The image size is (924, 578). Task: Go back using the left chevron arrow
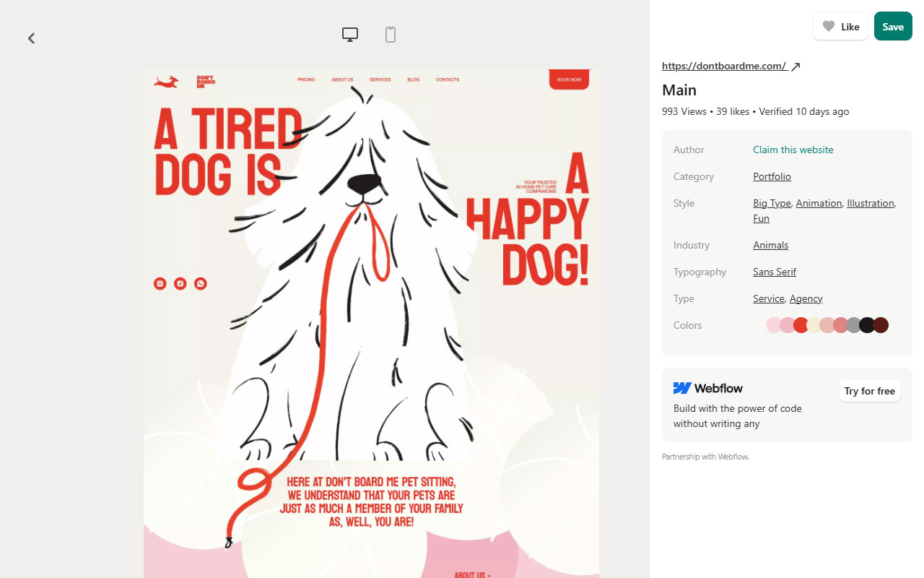[x=31, y=38]
